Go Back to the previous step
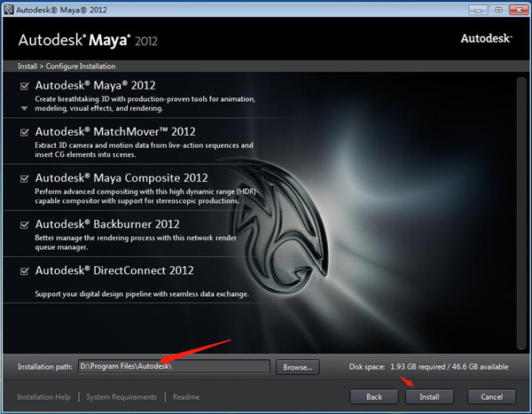 [x=374, y=396]
